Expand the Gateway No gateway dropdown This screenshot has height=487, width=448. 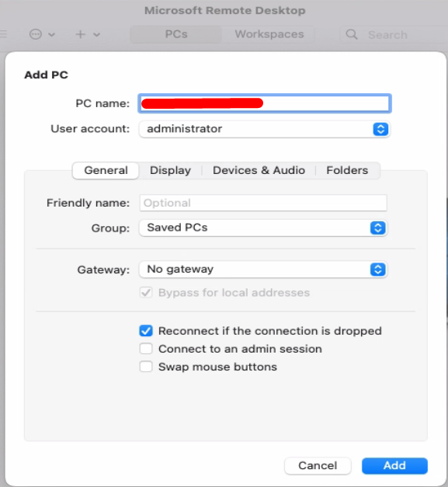click(x=263, y=270)
